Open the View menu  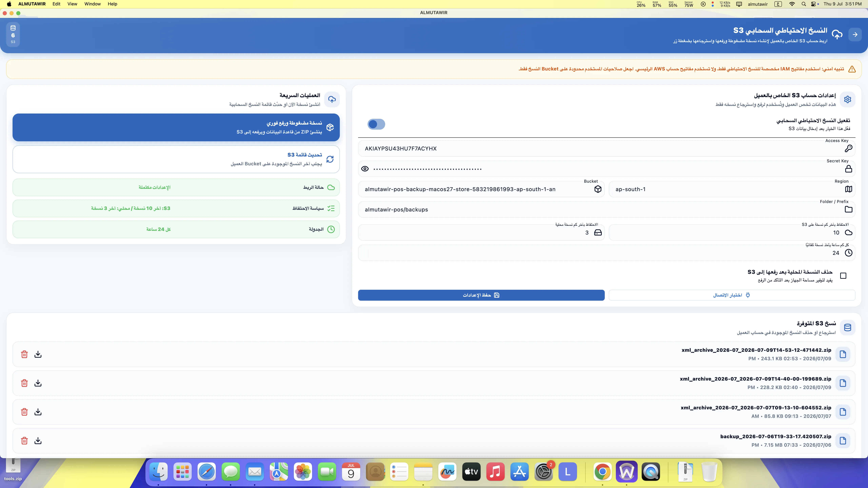point(72,4)
